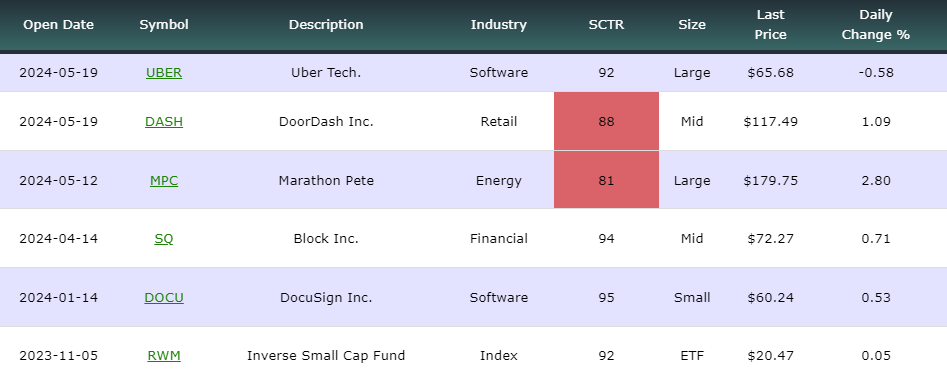This screenshot has height=383, width=947.
Task: Open the DASH symbol link
Action: 164,121
